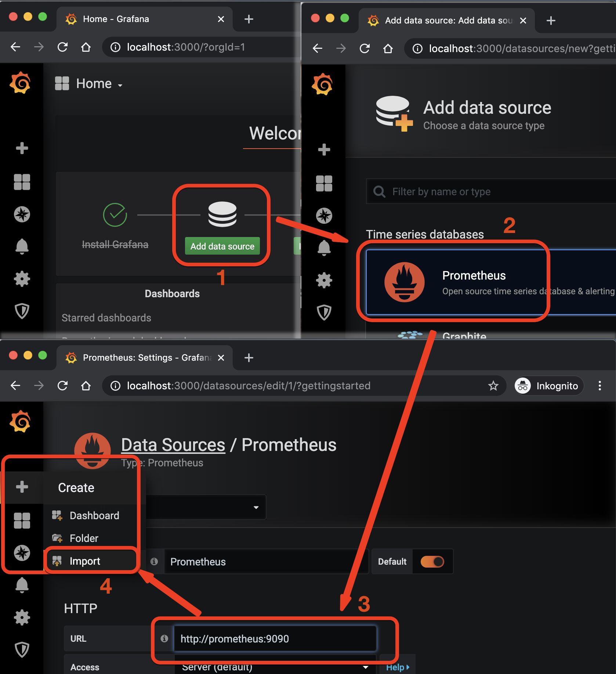The width and height of the screenshot is (616, 674).
Task: Open new tab in Home window
Action: pyautogui.click(x=249, y=19)
